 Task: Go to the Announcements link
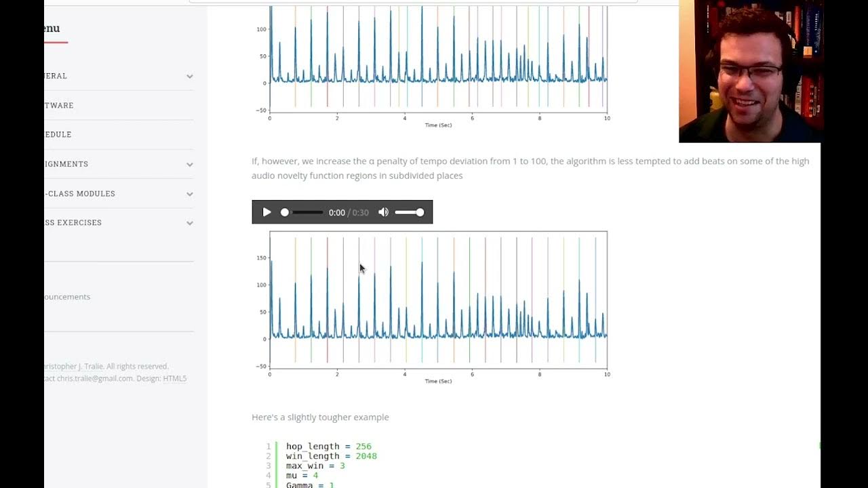(67, 297)
